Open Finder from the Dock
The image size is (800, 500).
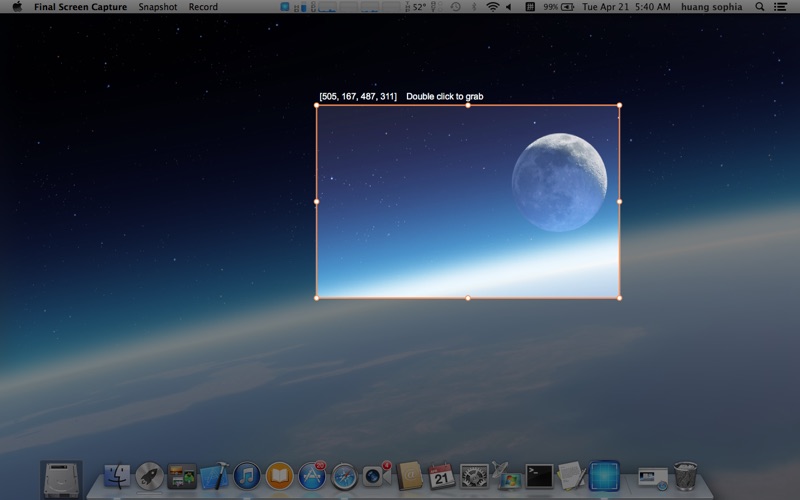point(117,476)
